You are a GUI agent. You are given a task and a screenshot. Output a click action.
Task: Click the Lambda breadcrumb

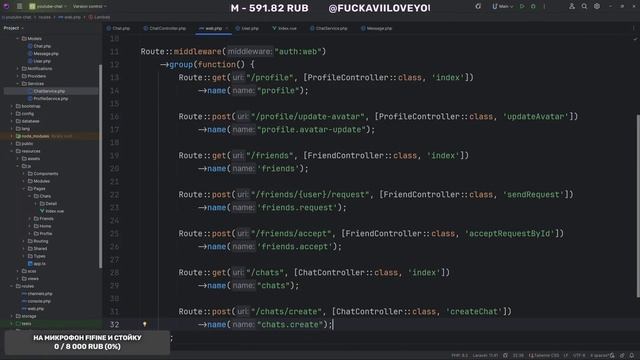(99, 17)
